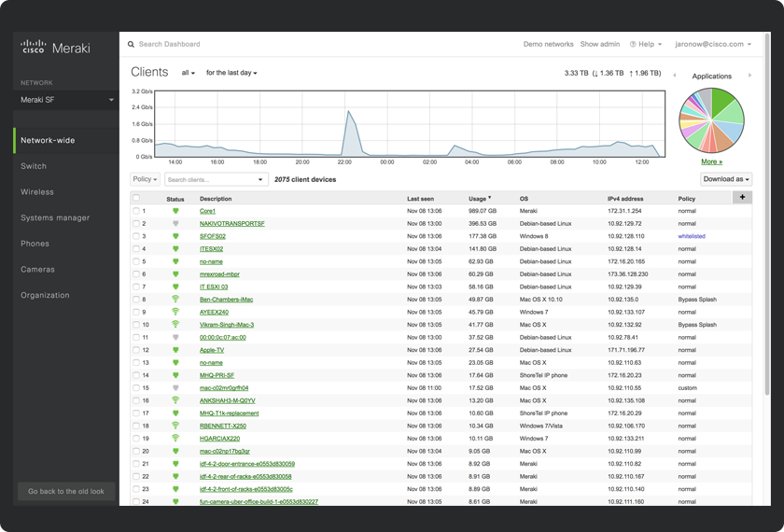Show next chart using right arrow
The height and width of the screenshot is (532, 784).
point(749,76)
